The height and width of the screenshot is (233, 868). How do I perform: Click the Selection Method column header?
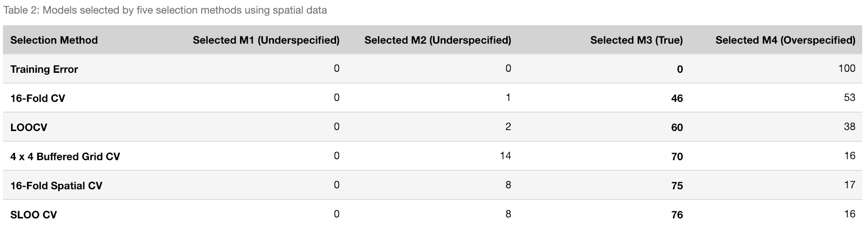[54, 40]
